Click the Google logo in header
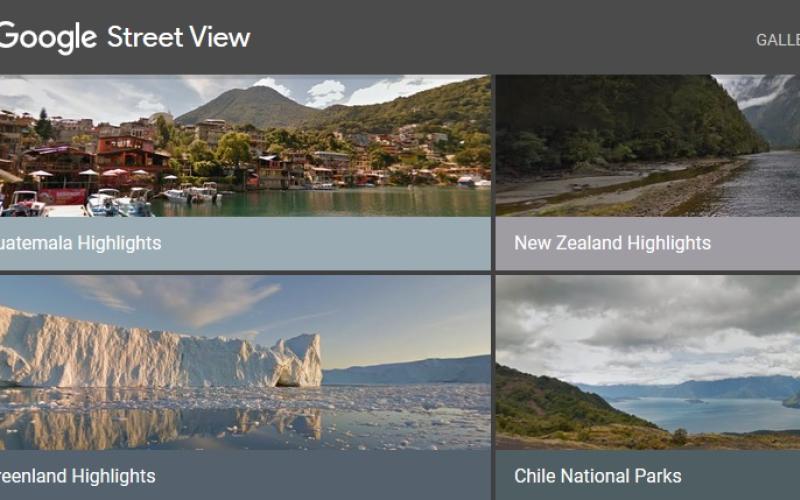The image size is (800, 500). [48, 38]
